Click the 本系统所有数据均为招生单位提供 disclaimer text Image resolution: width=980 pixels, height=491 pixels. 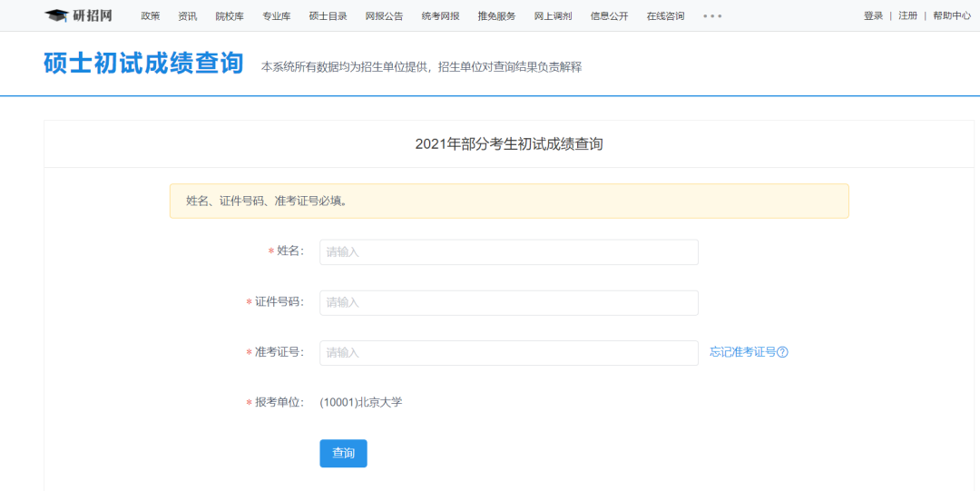tap(421, 67)
